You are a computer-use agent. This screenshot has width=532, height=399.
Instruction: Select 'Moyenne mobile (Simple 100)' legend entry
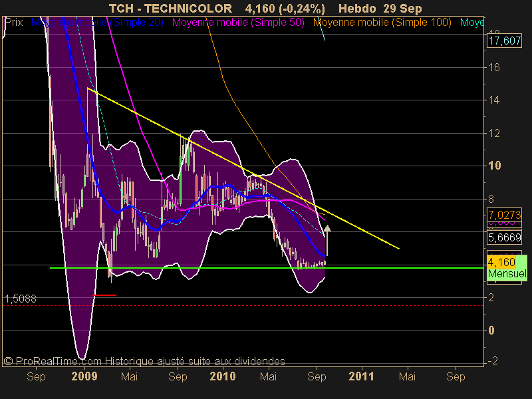click(x=382, y=23)
